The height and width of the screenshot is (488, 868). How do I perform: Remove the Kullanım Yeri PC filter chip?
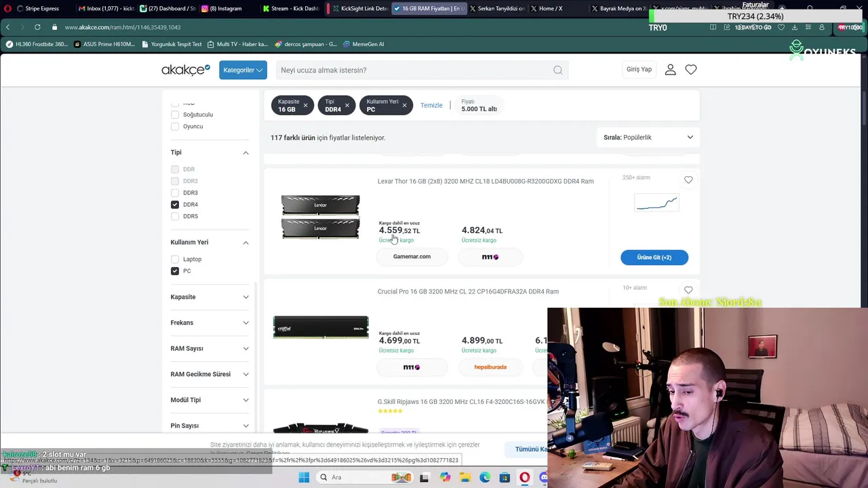[404, 105]
